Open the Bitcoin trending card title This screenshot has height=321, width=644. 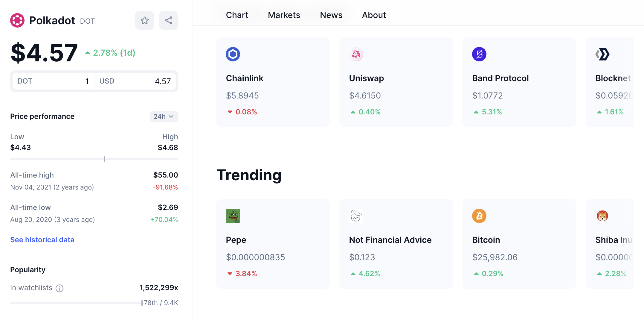pos(486,240)
